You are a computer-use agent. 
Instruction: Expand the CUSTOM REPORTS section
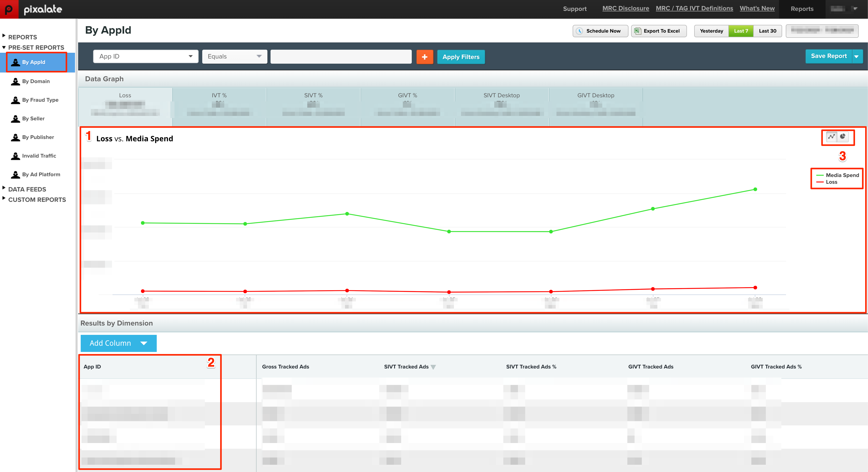pyautogui.click(x=34, y=200)
